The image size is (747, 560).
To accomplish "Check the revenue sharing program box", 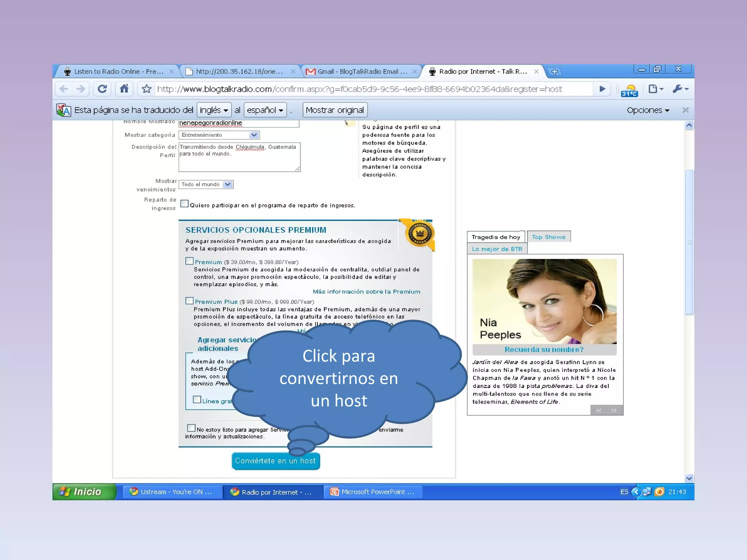I will point(185,204).
